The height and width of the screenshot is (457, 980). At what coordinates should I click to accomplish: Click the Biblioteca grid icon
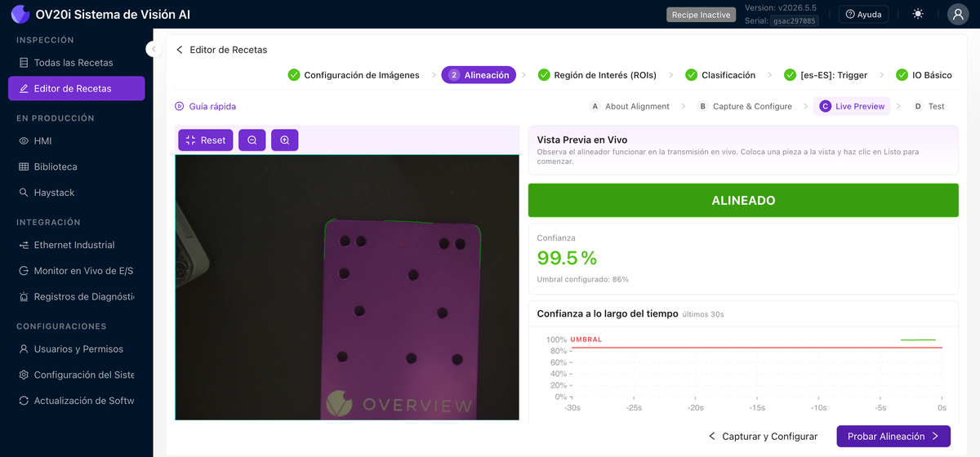click(x=24, y=166)
